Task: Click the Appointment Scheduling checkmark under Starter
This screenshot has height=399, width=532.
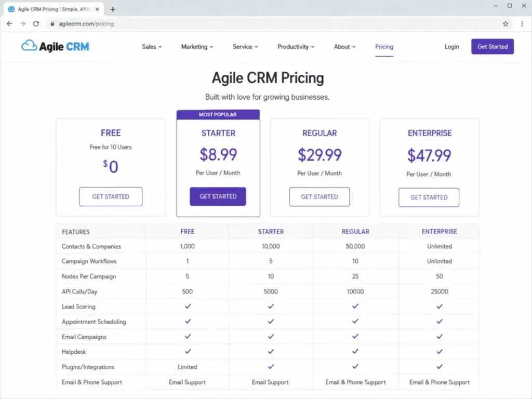Action: click(271, 321)
